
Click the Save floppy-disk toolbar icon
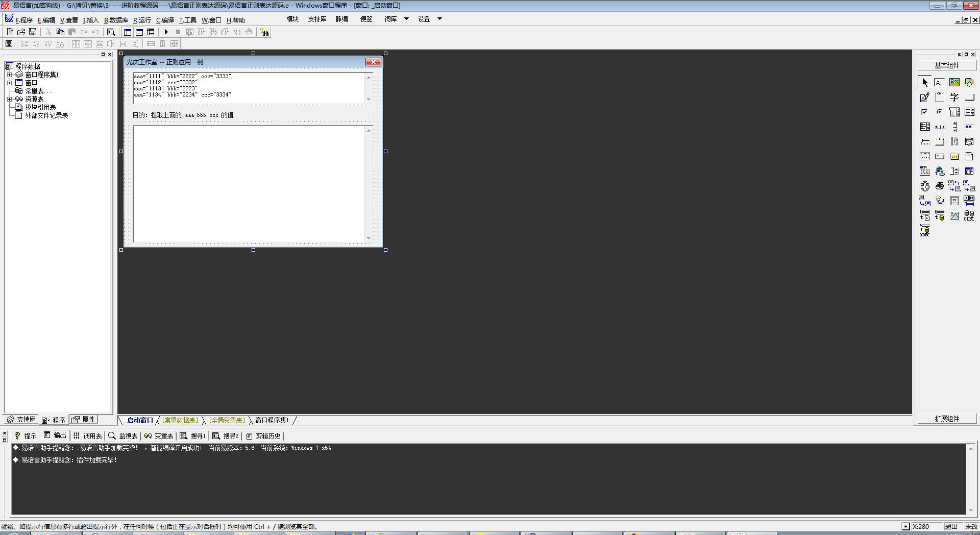tap(33, 32)
